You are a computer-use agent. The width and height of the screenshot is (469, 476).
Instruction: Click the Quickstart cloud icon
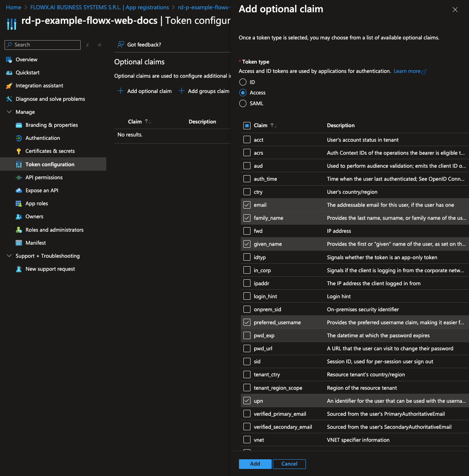9,73
